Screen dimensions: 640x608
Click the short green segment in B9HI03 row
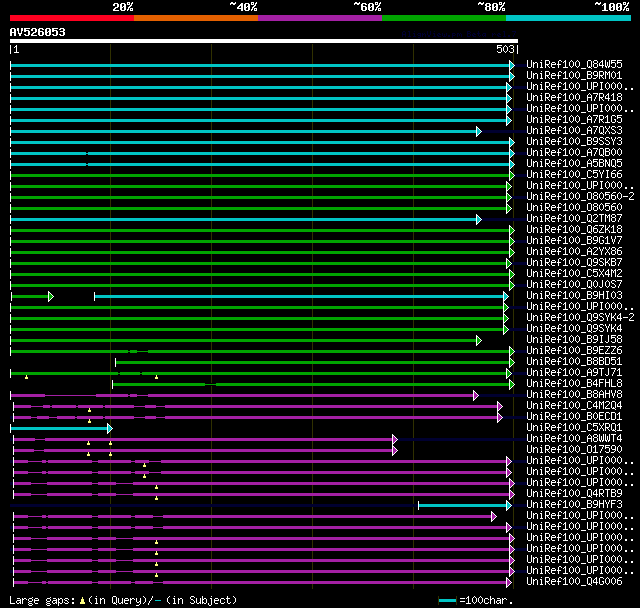30,296
